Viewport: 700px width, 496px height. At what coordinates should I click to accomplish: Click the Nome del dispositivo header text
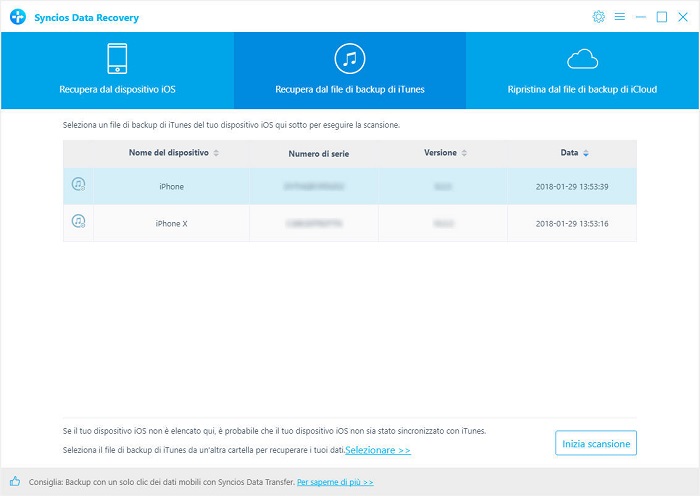169,153
